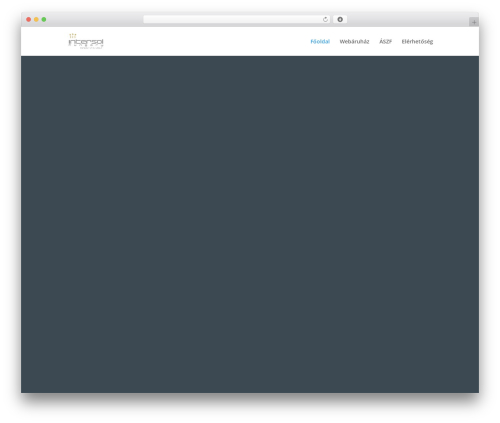500x423 pixels.
Task: Click the download icon beside address bar
Action: [340, 19]
